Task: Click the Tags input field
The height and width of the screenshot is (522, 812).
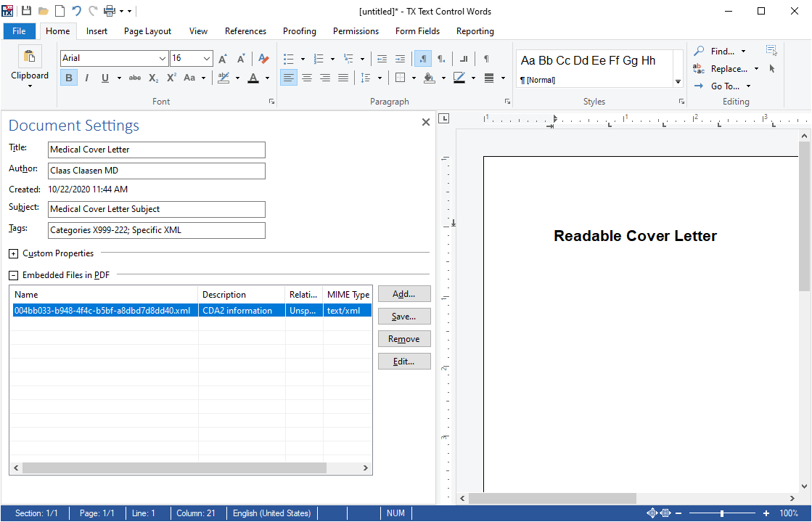Action: (x=157, y=231)
